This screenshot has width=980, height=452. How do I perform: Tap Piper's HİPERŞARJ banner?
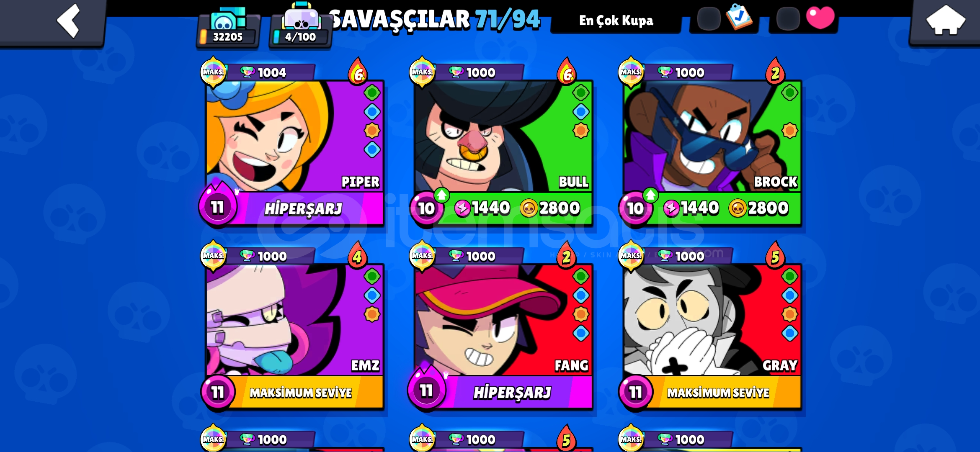(x=304, y=208)
